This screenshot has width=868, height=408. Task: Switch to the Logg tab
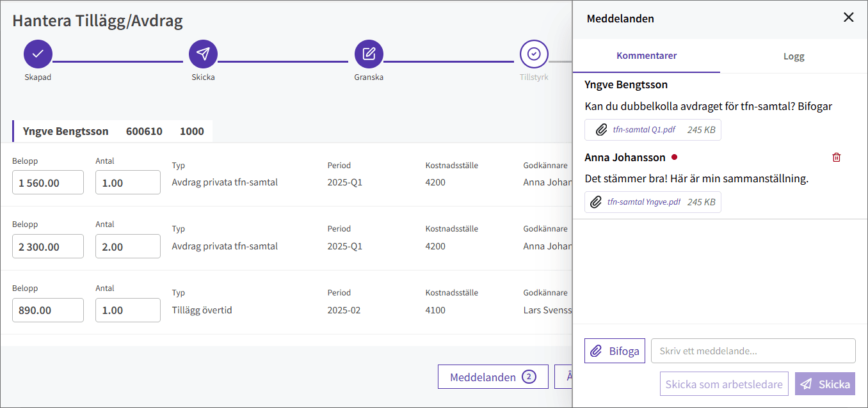pyautogui.click(x=794, y=56)
